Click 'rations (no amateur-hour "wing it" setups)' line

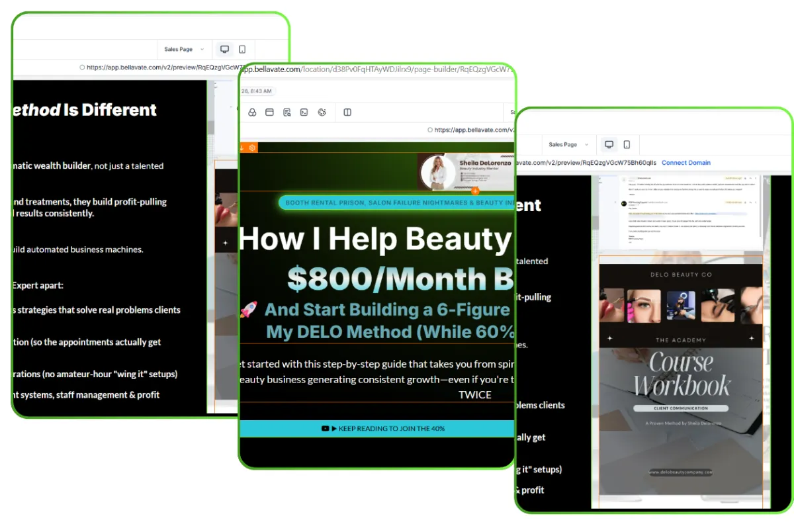(x=95, y=374)
